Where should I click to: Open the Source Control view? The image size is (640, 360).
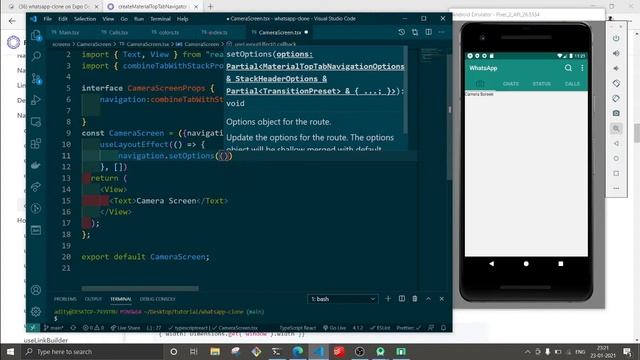click(36, 78)
